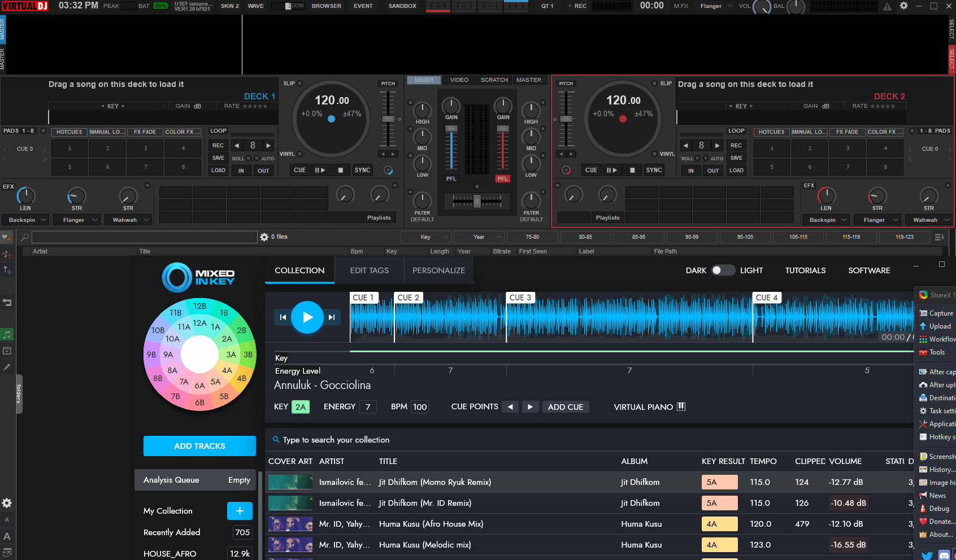Click the smaller font A icon

click(7, 519)
